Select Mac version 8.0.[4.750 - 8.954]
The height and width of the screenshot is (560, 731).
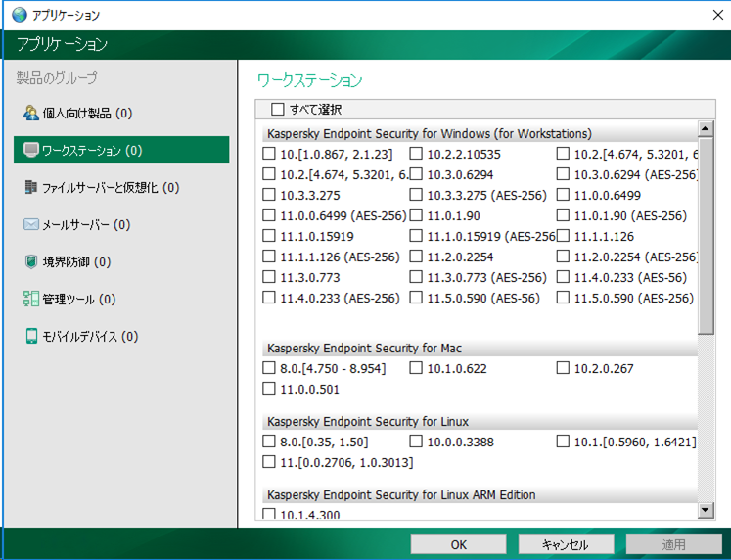point(269,368)
